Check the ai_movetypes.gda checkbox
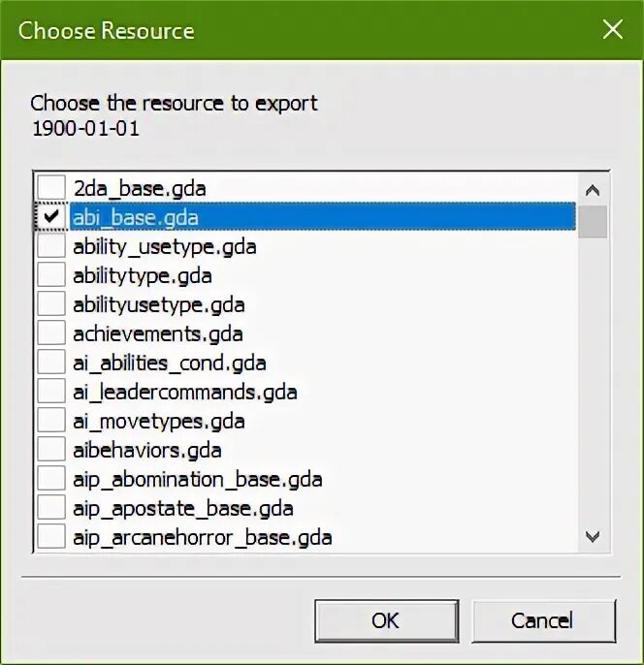The image size is (644, 665). click(51, 421)
